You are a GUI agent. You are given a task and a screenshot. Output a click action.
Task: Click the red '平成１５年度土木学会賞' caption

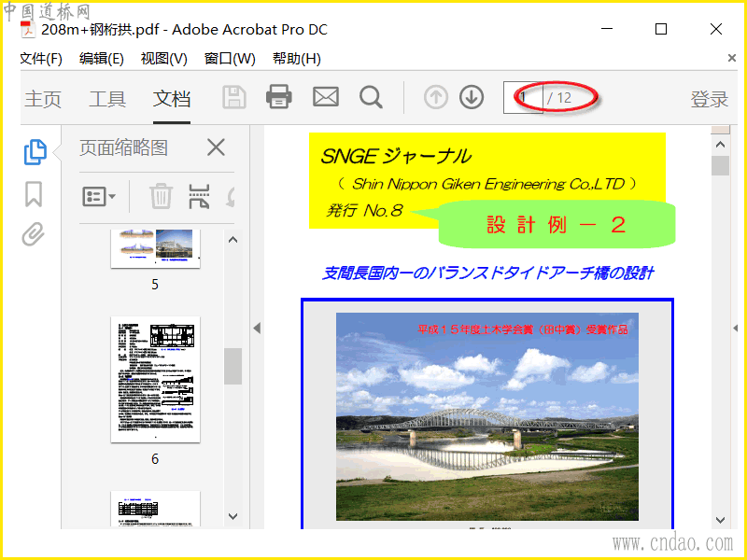523,329
